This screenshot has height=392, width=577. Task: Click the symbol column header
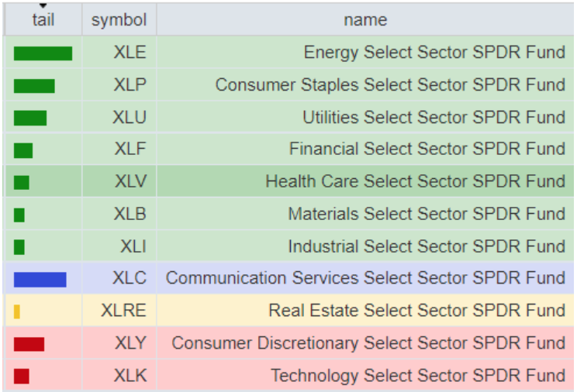click(x=119, y=20)
